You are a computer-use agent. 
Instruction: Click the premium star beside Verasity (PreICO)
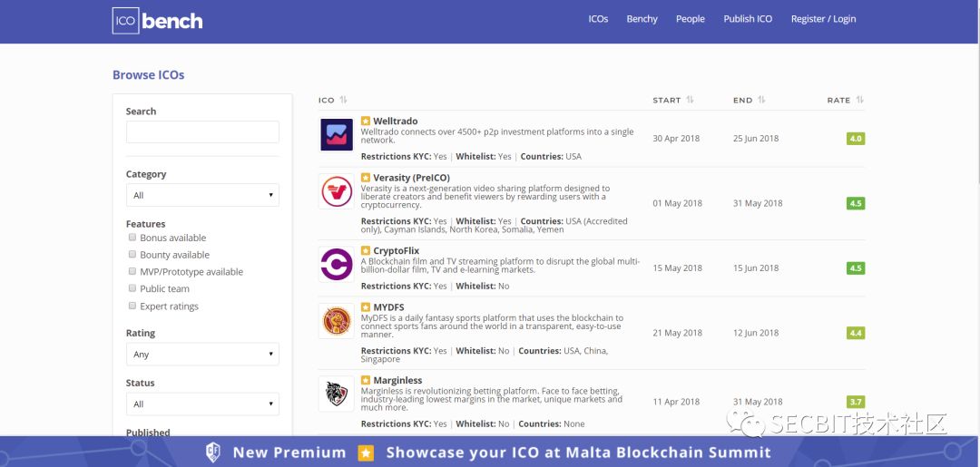[366, 178]
